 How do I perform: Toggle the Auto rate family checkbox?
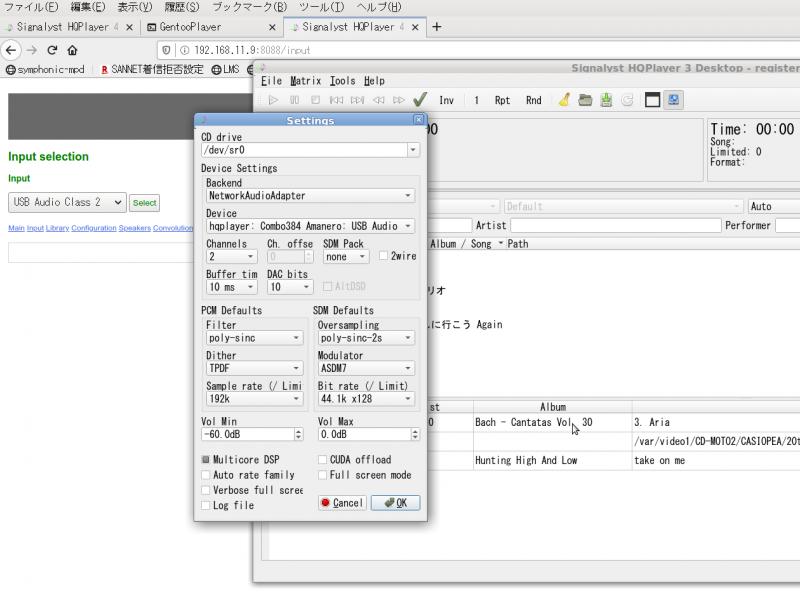tap(206, 475)
